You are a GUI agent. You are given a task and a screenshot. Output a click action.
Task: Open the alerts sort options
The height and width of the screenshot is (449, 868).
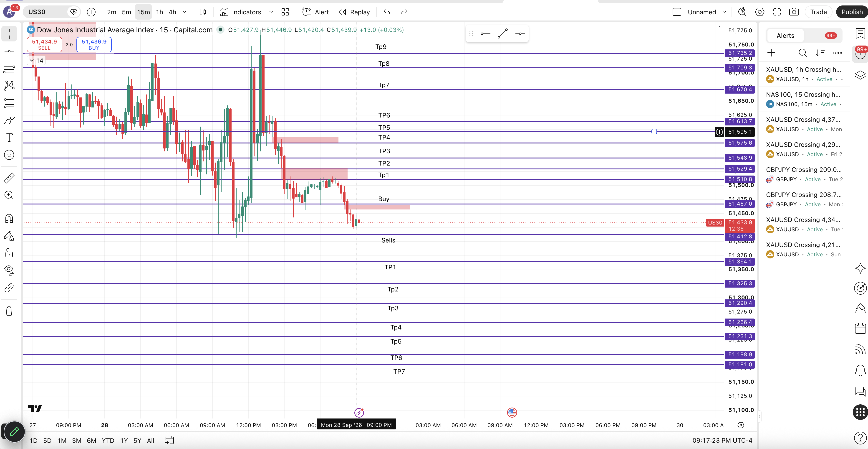(x=820, y=53)
